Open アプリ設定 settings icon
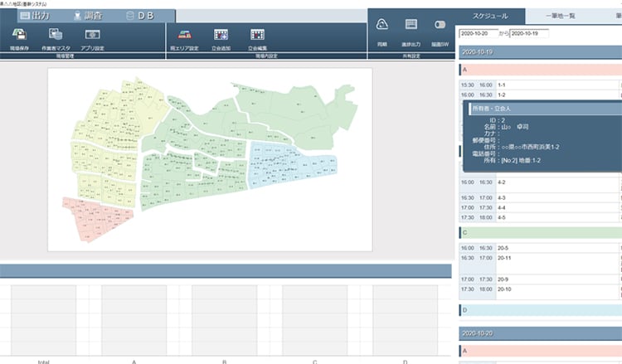This screenshot has height=364, width=622. (93, 35)
